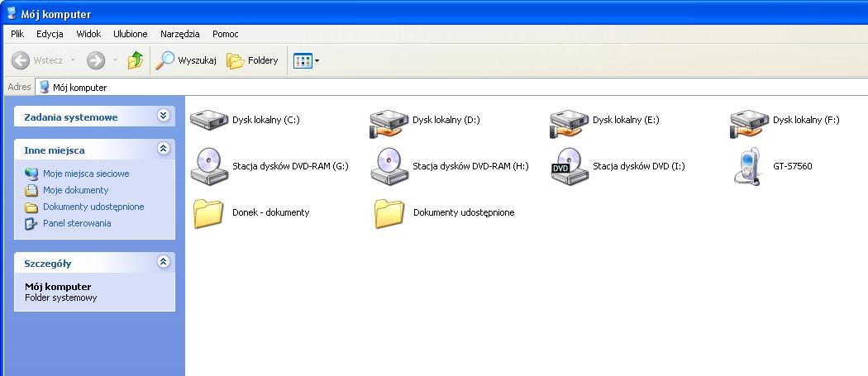Click Moje miejsca sieciowe sidebar icon

click(31, 174)
